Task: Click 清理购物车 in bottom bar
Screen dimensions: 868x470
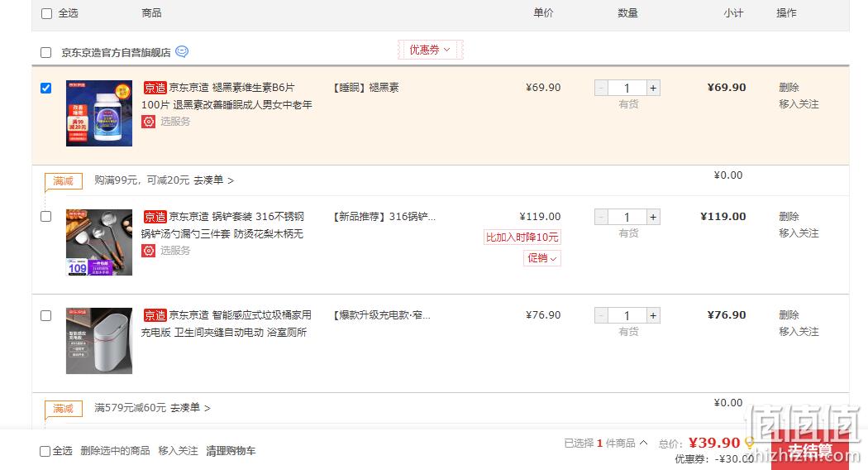Action: [231, 451]
